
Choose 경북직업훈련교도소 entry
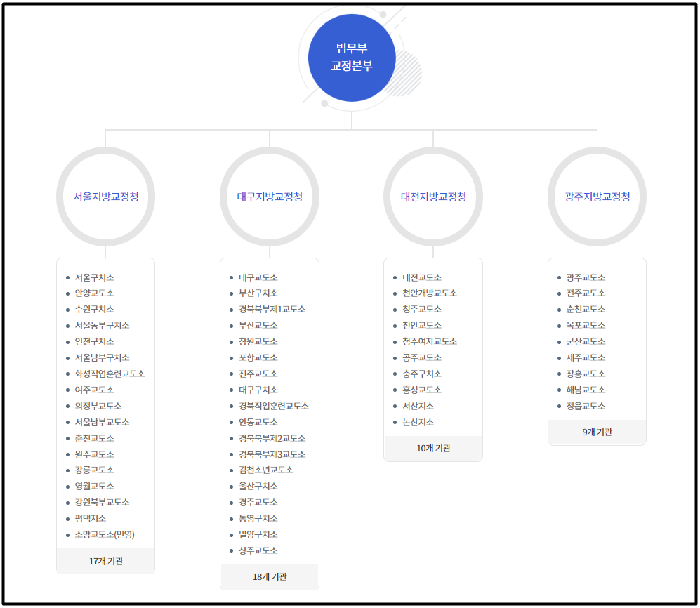[274, 406]
